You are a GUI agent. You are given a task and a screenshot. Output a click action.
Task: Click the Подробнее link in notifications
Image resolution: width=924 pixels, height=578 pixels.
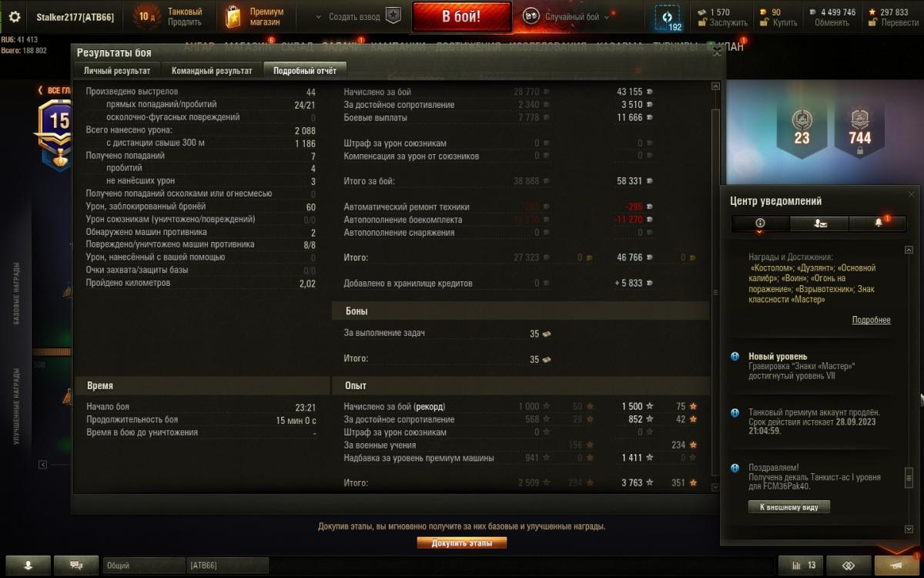click(871, 320)
